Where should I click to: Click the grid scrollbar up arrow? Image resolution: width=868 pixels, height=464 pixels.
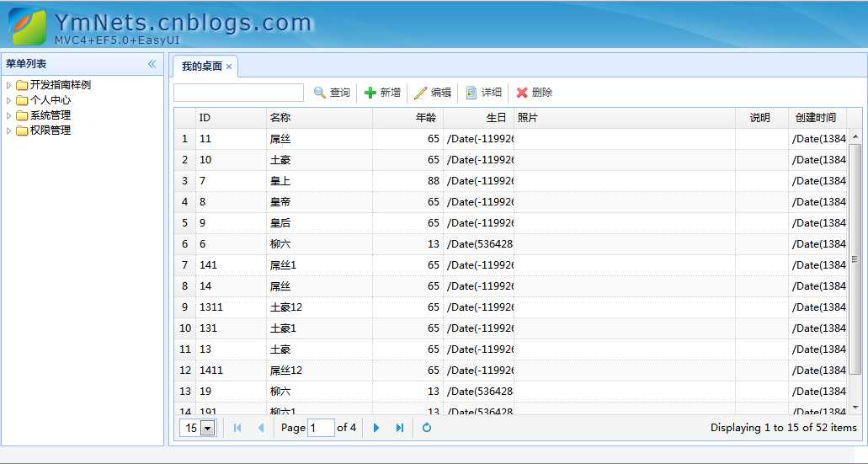[855, 136]
